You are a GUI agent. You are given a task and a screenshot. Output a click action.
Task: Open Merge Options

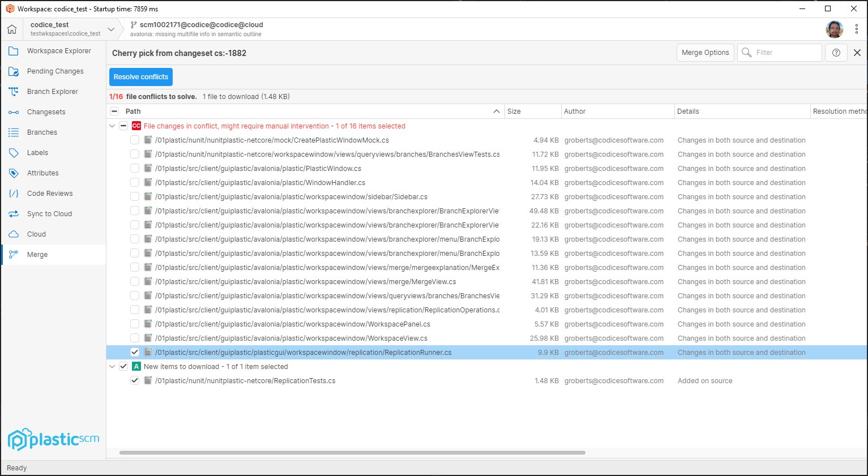[x=705, y=52]
